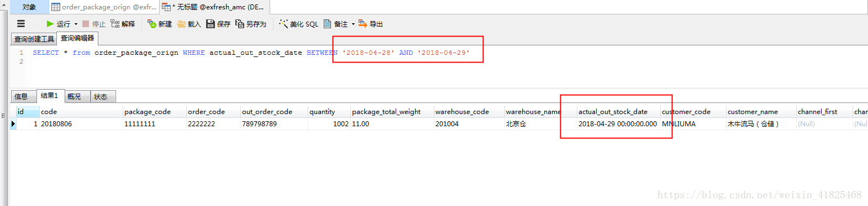Select cell with code 20180806
Image resolution: width=868 pixels, height=206 pixels.
tap(81, 124)
